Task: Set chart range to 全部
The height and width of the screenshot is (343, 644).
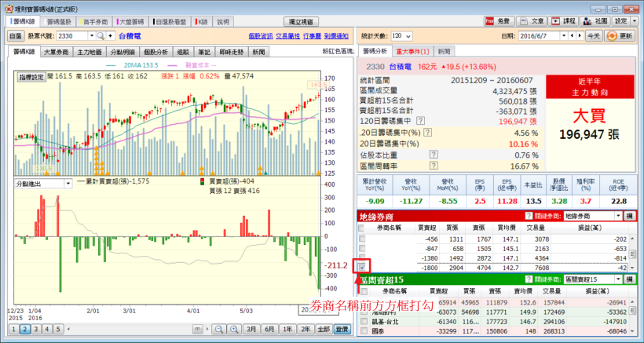Action: tap(323, 329)
